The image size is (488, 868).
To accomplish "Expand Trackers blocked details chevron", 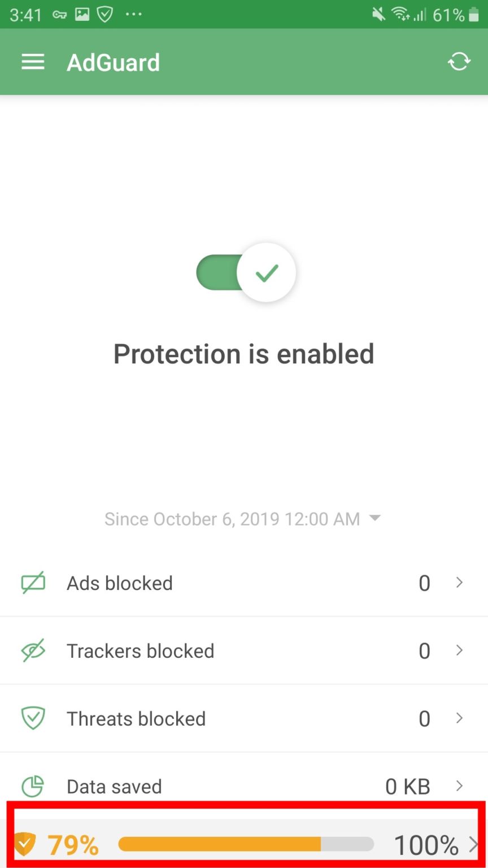I will point(459,650).
